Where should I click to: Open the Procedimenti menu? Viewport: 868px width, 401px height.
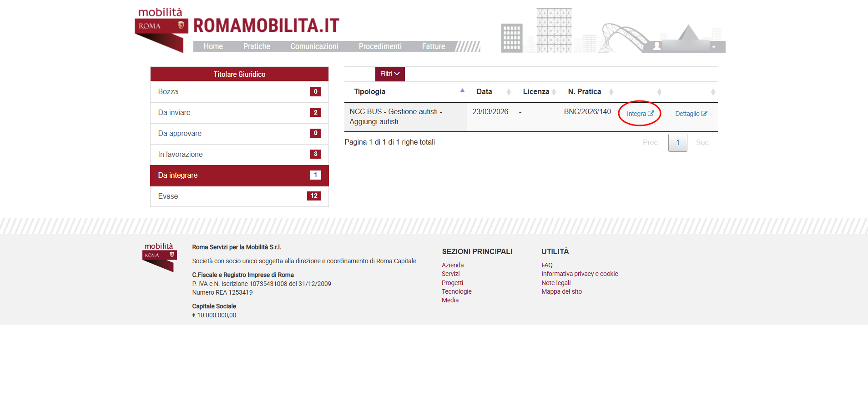pyautogui.click(x=380, y=46)
